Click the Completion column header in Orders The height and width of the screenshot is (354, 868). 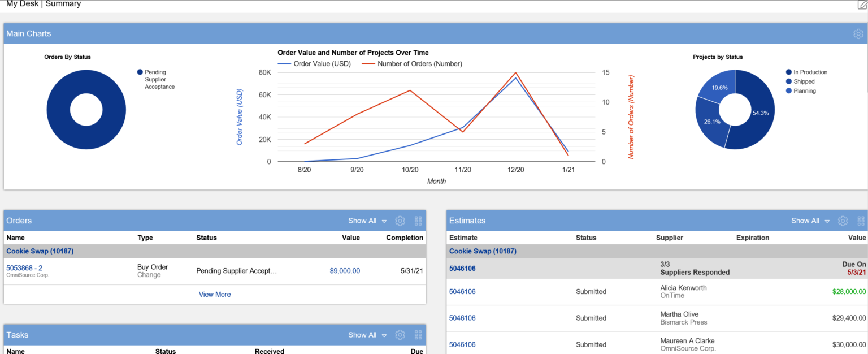tap(404, 238)
